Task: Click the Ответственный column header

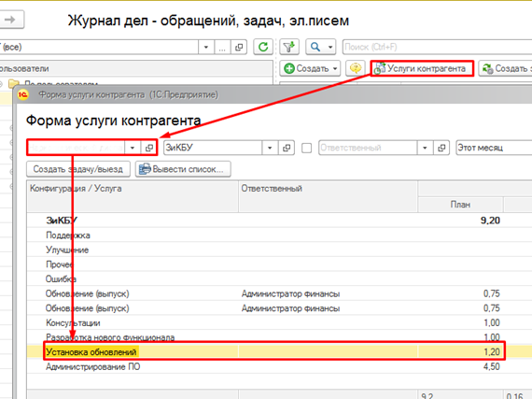Action: [x=328, y=196]
